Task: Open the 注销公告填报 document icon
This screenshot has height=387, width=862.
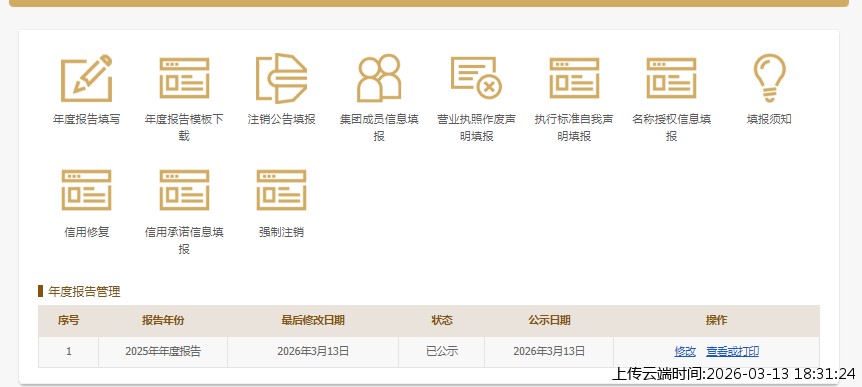Action: 281,78
